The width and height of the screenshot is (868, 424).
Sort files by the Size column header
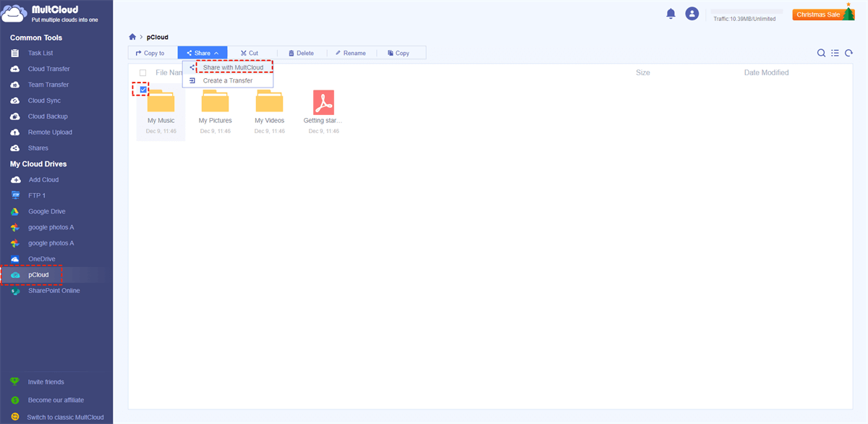click(643, 73)
